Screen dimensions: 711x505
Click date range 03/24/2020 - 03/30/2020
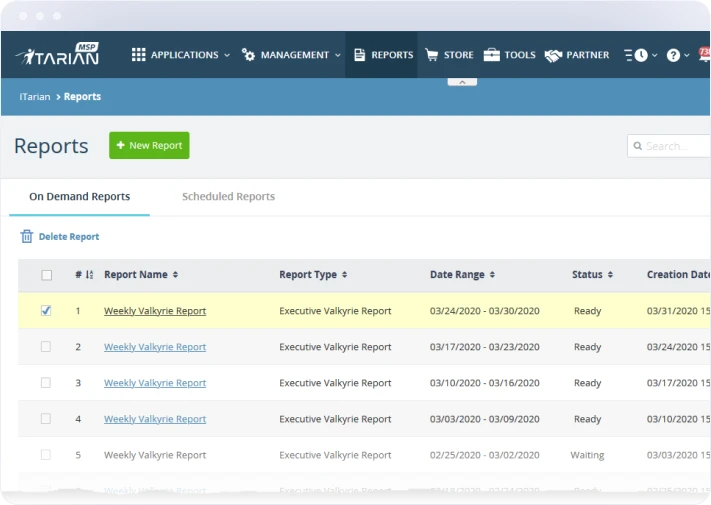click(x=485, y=311)
